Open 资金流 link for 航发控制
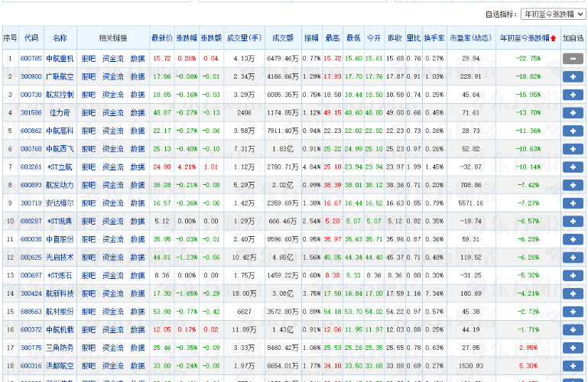This screenshot has width=588, height=382. point(113,95)
